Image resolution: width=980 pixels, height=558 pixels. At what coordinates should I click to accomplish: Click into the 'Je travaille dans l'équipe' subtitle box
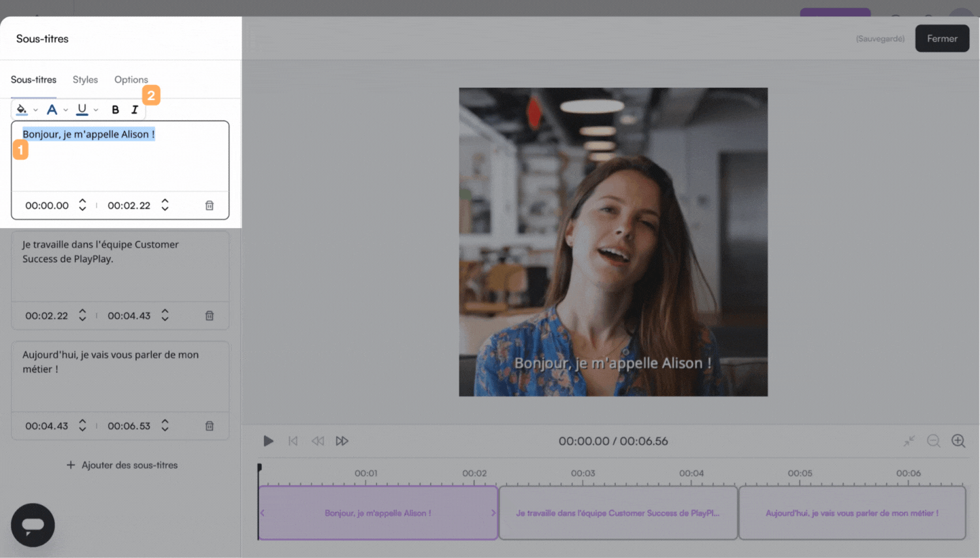click(x=120, y=266)
